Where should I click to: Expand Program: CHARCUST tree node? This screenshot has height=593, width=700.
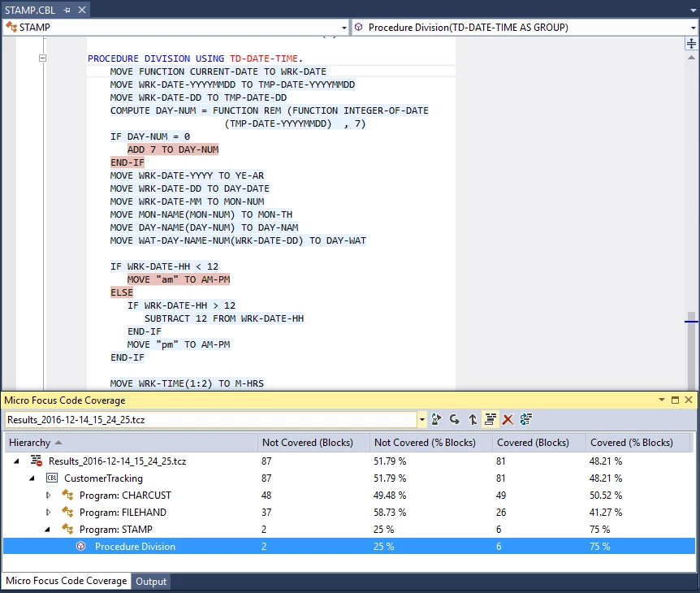(48, 496)
